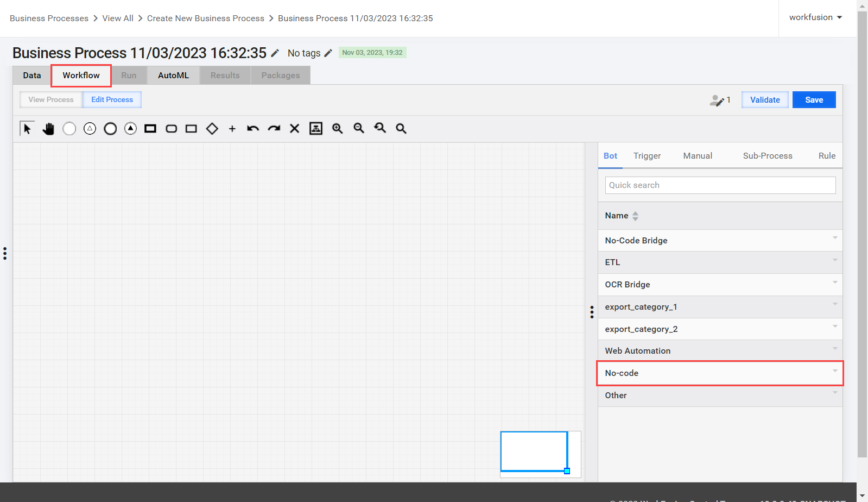
Task: Choose the thick-bordered rectangle shape
Action: pos(150,129)
